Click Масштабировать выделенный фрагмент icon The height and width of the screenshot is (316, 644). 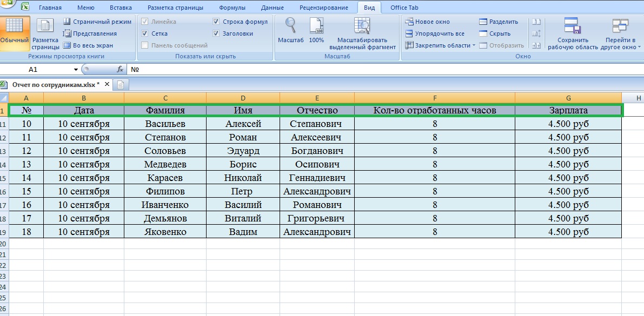(x=362, y=26)
